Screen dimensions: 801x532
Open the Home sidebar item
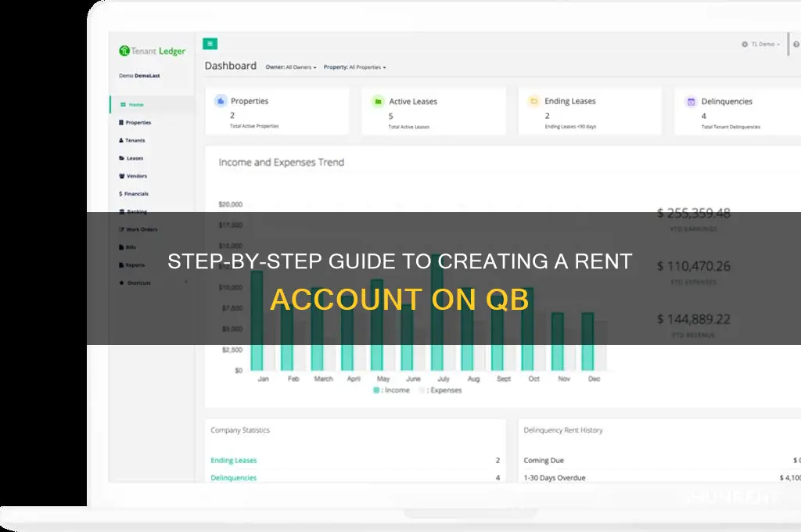153,104
